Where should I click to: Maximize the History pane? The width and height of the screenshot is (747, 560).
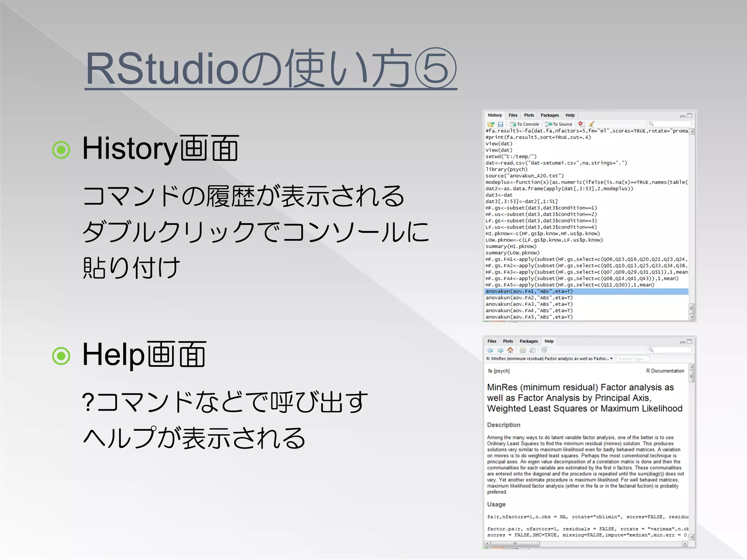tap(689, 116)
